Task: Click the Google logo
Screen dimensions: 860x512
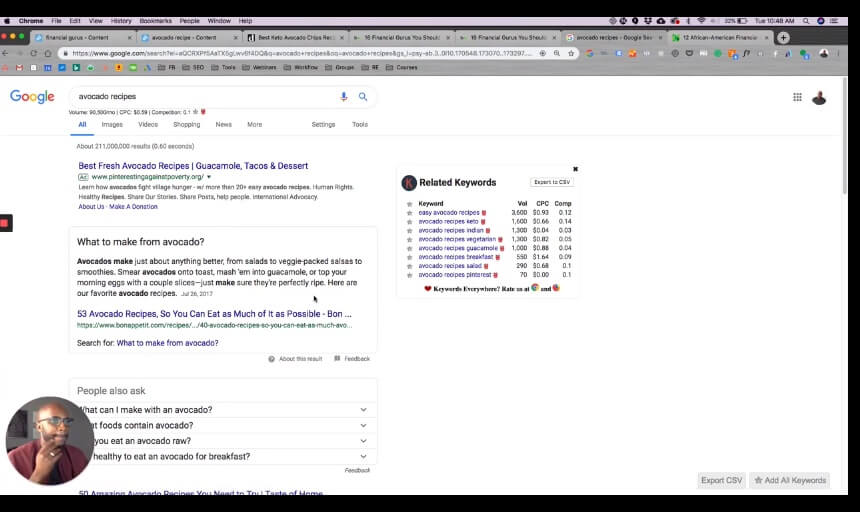Action: tap(32, 96)
